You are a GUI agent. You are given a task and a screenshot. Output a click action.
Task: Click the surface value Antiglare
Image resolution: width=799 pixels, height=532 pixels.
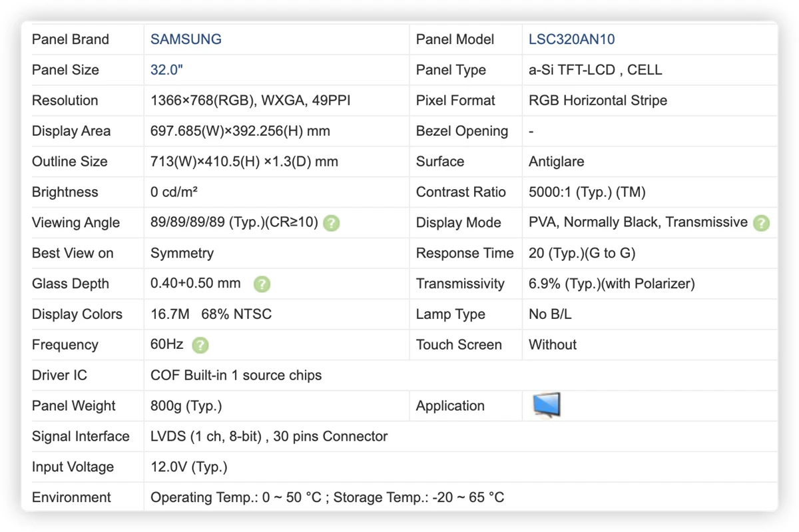tap(556, 162)
